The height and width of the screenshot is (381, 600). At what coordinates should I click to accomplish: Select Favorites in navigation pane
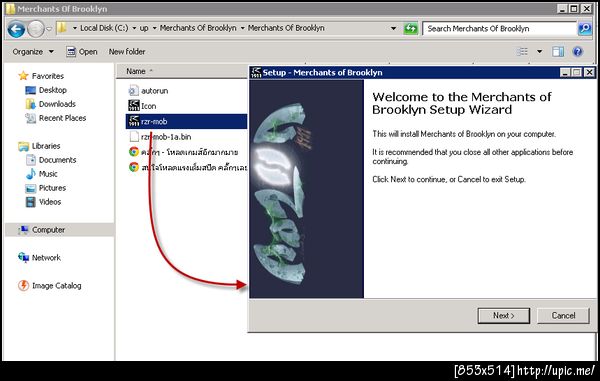click(x=47, y=76)
